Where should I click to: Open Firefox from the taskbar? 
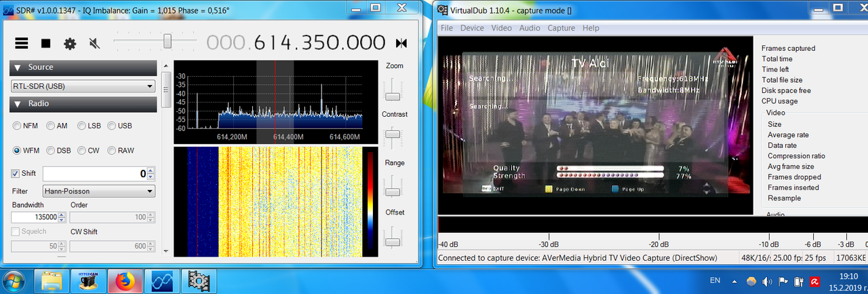click(x=125, y=280)
